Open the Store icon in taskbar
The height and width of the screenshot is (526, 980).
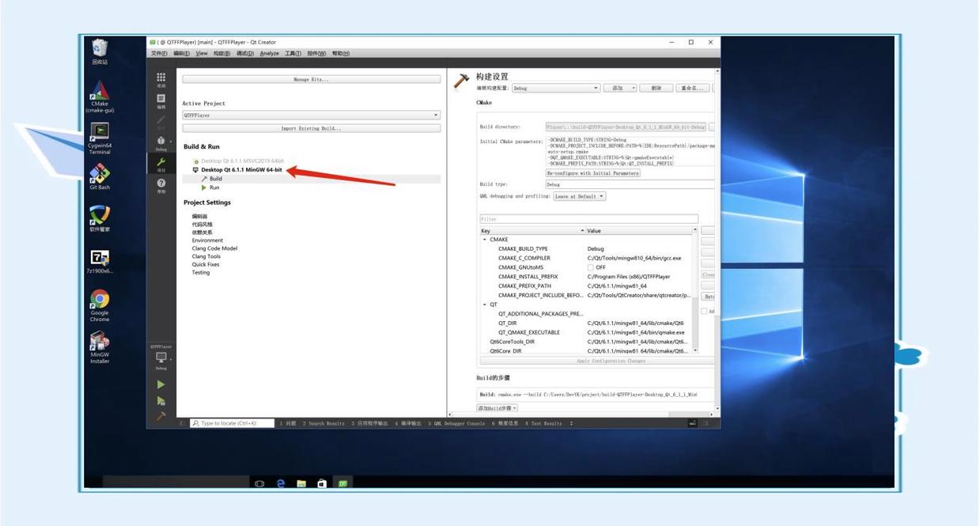coord(322,483)
